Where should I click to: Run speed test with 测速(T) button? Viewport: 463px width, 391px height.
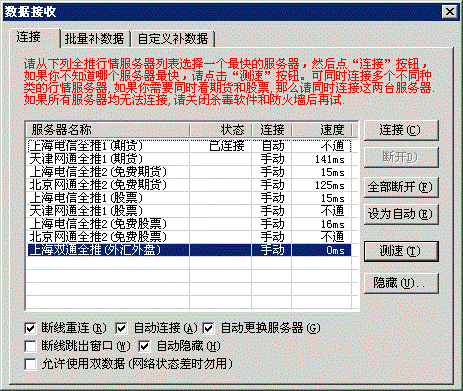[x=401, y=251]
